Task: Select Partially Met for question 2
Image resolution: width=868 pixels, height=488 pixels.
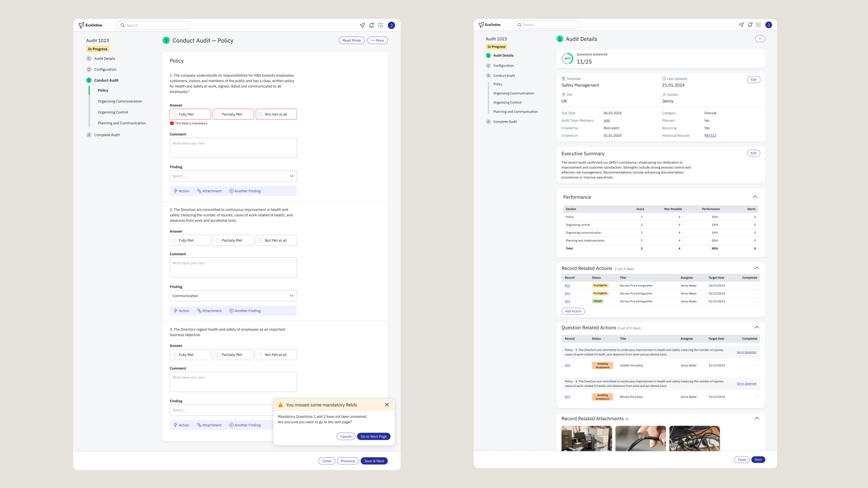Action: (x=233, y=240)
